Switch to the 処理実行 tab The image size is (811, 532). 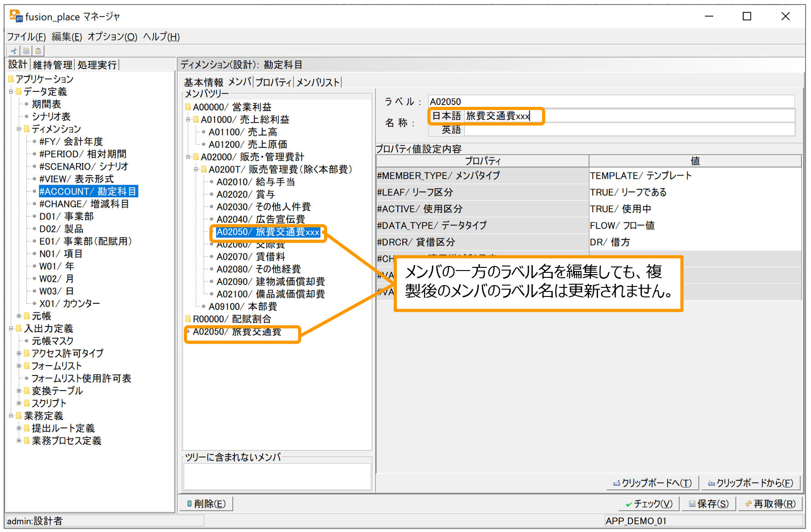(x=97, y=65)
